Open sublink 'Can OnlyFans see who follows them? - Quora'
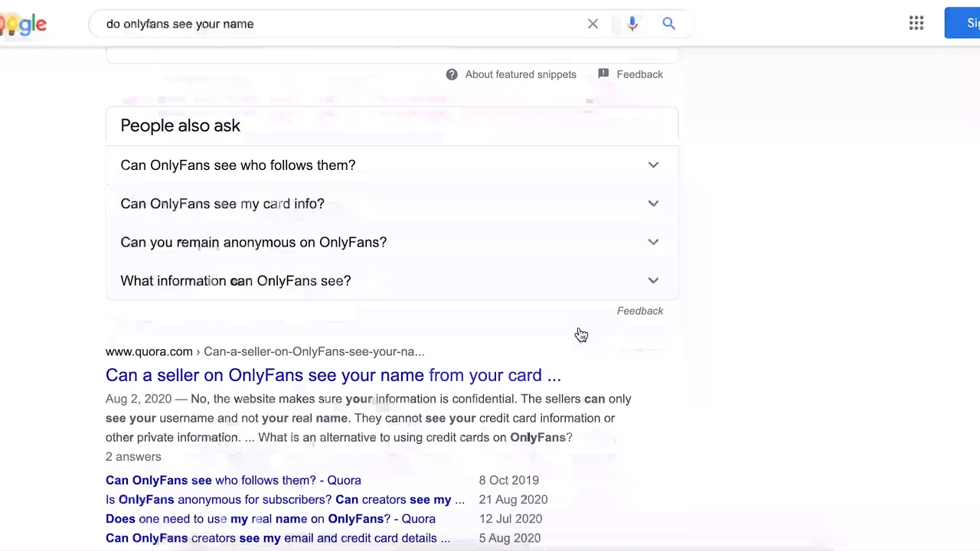The width and height of the screenshot is (980, 551). click(x=234, y=480)
